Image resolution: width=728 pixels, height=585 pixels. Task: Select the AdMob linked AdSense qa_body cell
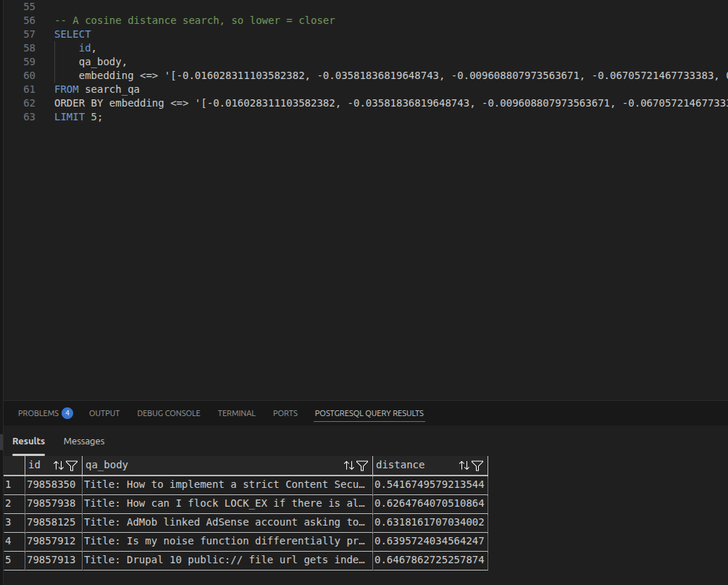pyautogui.click(x=225, y=522)
